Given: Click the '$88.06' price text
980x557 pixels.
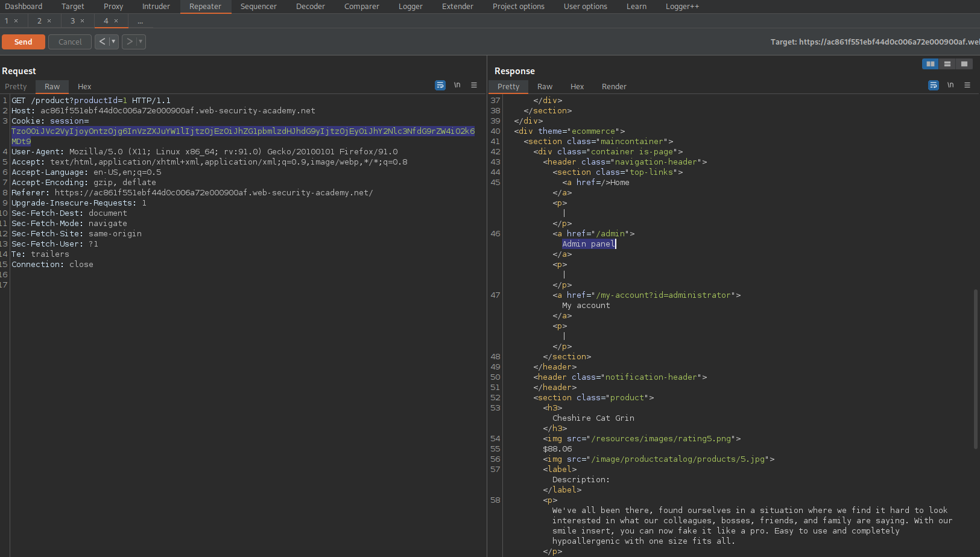Looking at the screenshot, I should click(x=557, y=449).
